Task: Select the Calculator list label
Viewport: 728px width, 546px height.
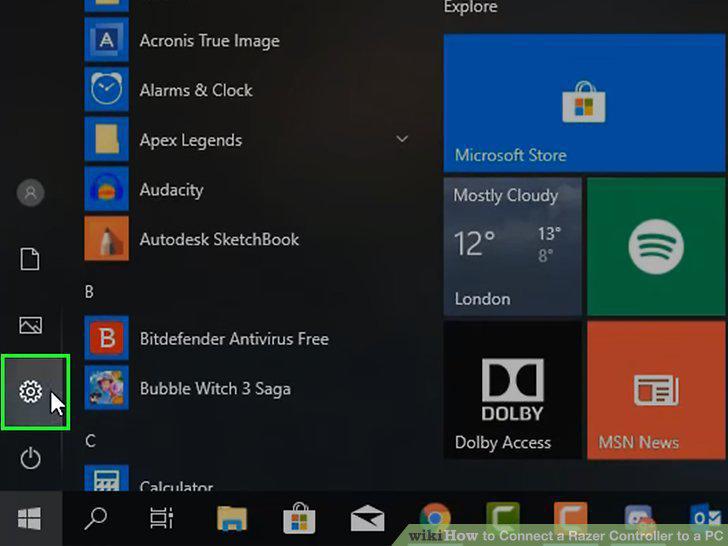Action: pos(176,486)
